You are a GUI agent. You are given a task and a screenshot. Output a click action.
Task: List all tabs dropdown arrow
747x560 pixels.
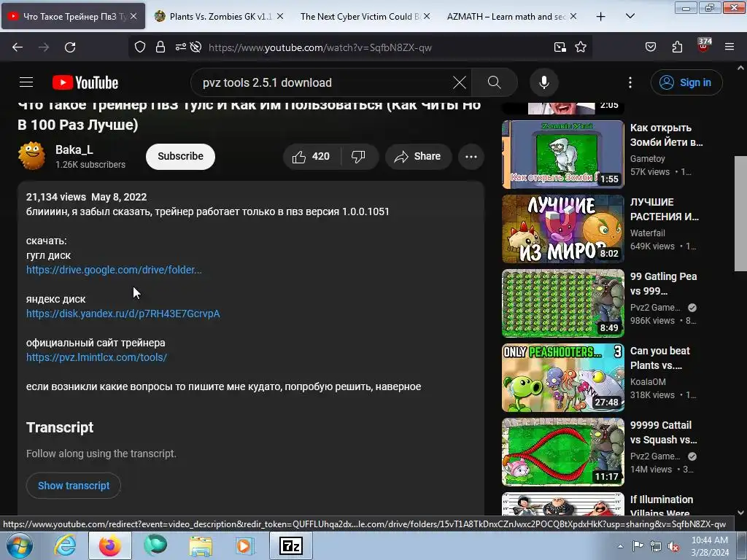pyautogui.click(x=630, y=16)
